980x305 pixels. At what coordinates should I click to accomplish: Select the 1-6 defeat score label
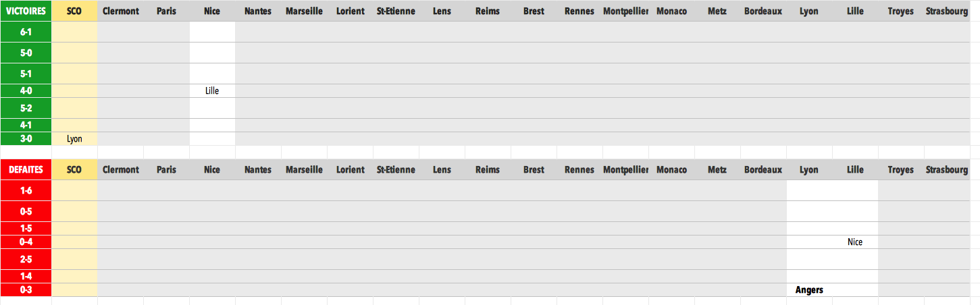[x=26, y=190]
